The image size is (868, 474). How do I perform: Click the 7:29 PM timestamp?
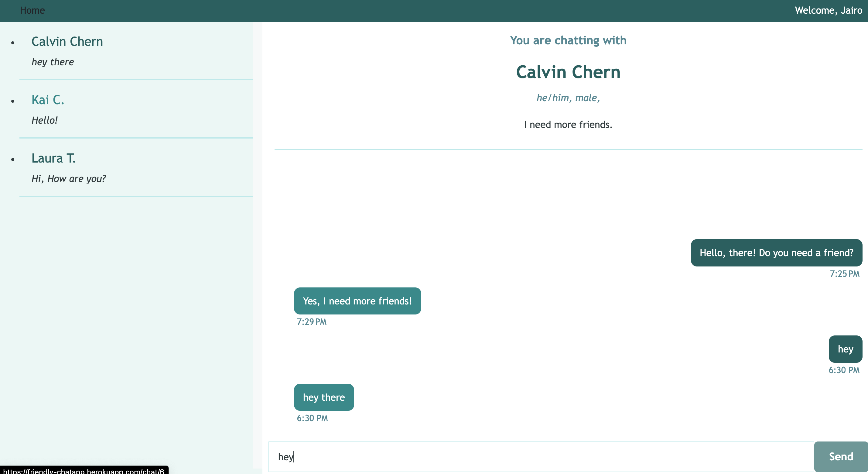coord(311,321)
